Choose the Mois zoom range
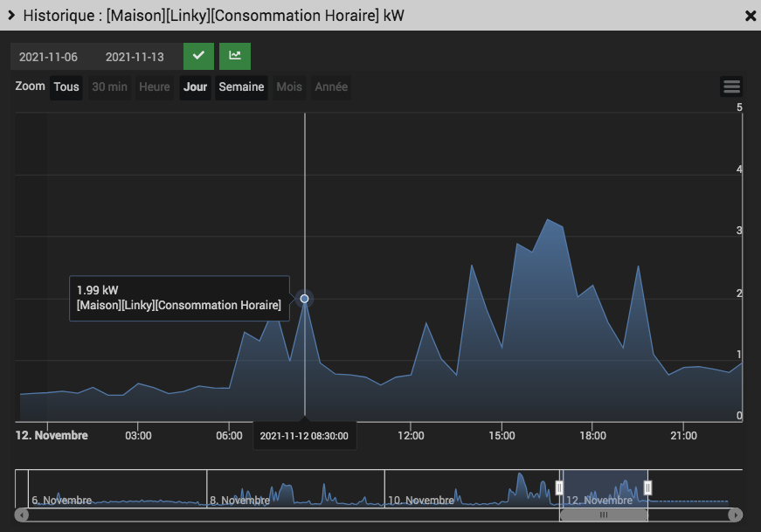Viewport: 761px width, 532px height. pos(289,87)
